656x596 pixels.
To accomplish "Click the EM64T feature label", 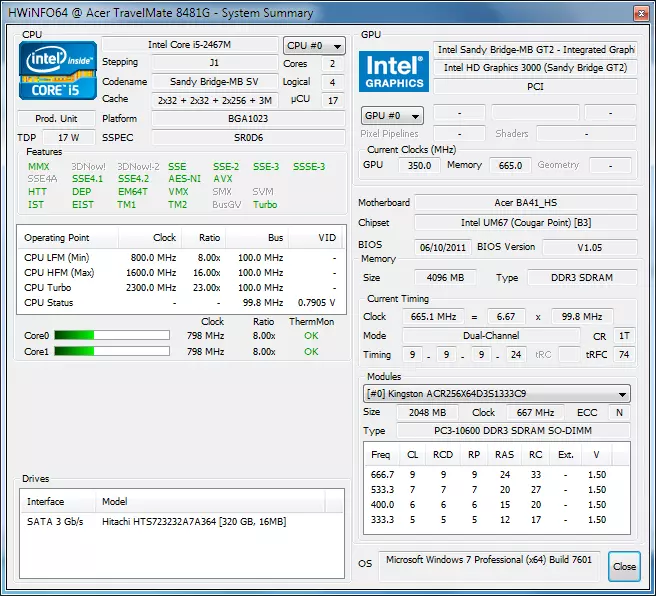I will click(133, 192).
